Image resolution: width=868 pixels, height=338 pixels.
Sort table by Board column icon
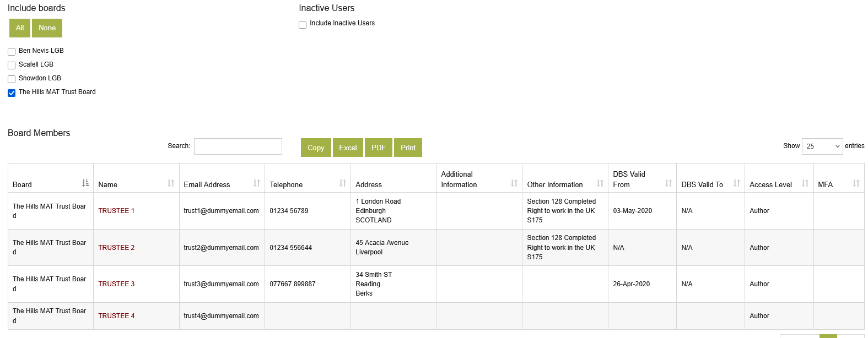click(x=85, y=183)
